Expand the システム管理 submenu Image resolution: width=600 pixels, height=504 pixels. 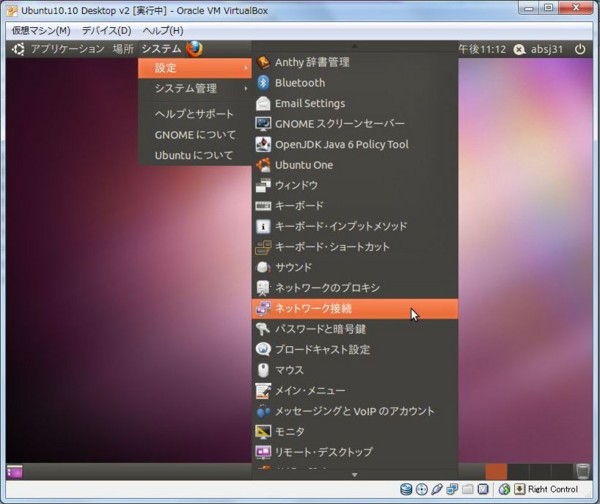point(195,89)
